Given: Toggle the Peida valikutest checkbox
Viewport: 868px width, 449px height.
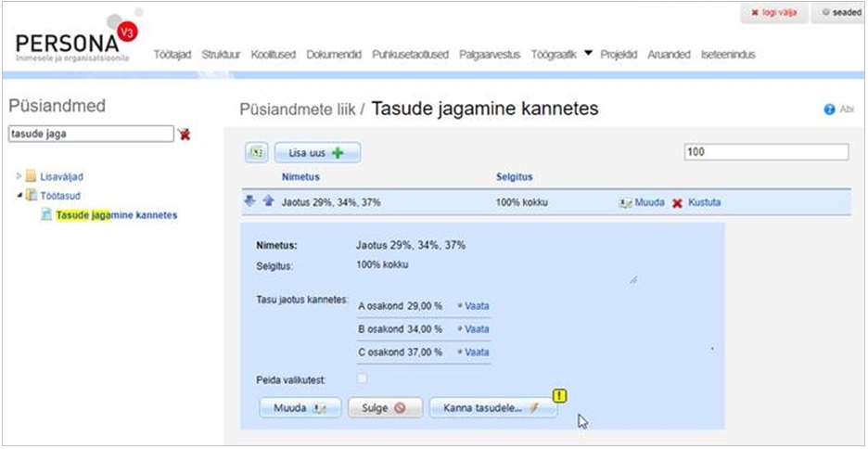Looking at the screenshot, I should click(x=363, y=378).
